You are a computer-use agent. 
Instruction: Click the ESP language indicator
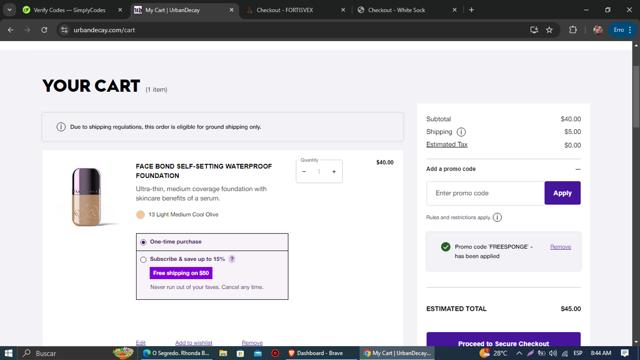(578, 353)
